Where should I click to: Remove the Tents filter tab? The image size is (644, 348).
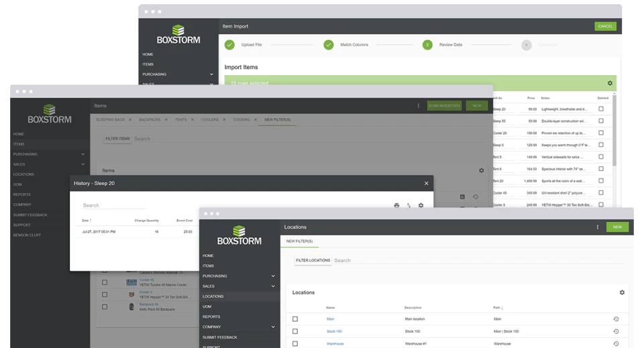[x=193, y=120]
